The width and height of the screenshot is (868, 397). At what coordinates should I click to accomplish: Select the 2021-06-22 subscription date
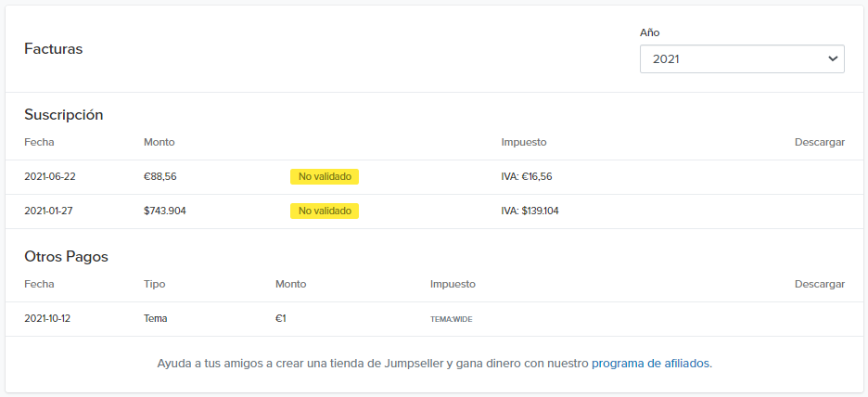pos(48,176)
